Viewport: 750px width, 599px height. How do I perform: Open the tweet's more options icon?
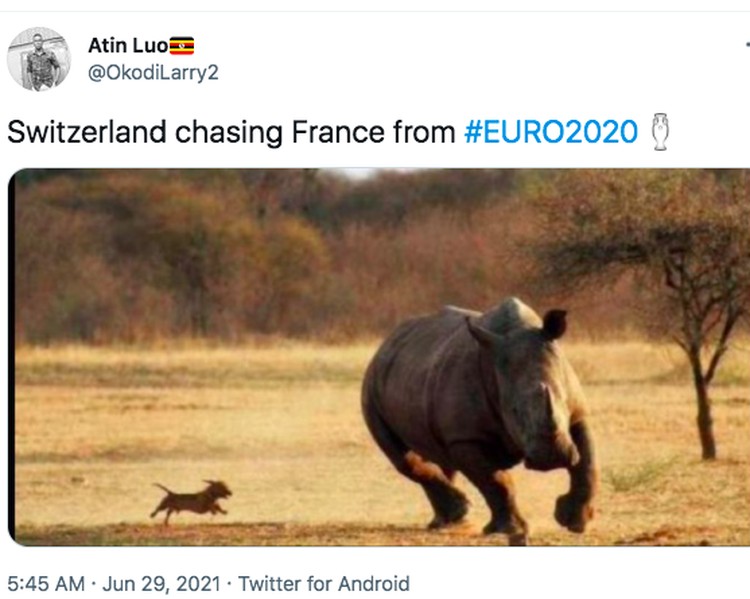[747, 46]
